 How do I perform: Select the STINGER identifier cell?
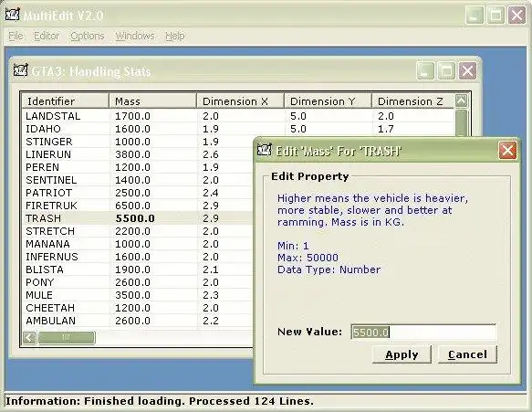point(49,142)
